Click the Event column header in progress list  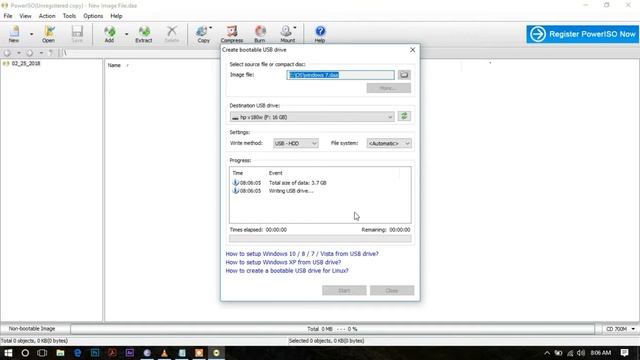(276, 173)
